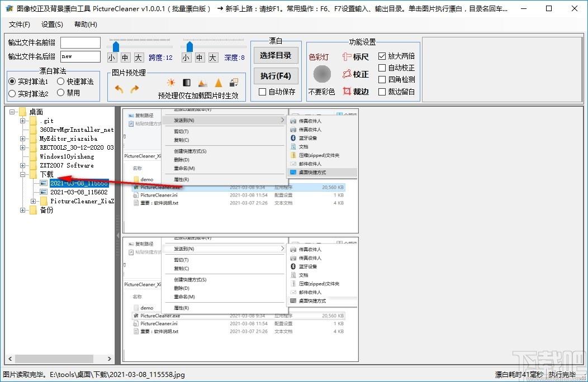Screen dimensions: 588x382
Task: Click the 执行(F4) button
Action: (x=276, y=76)
